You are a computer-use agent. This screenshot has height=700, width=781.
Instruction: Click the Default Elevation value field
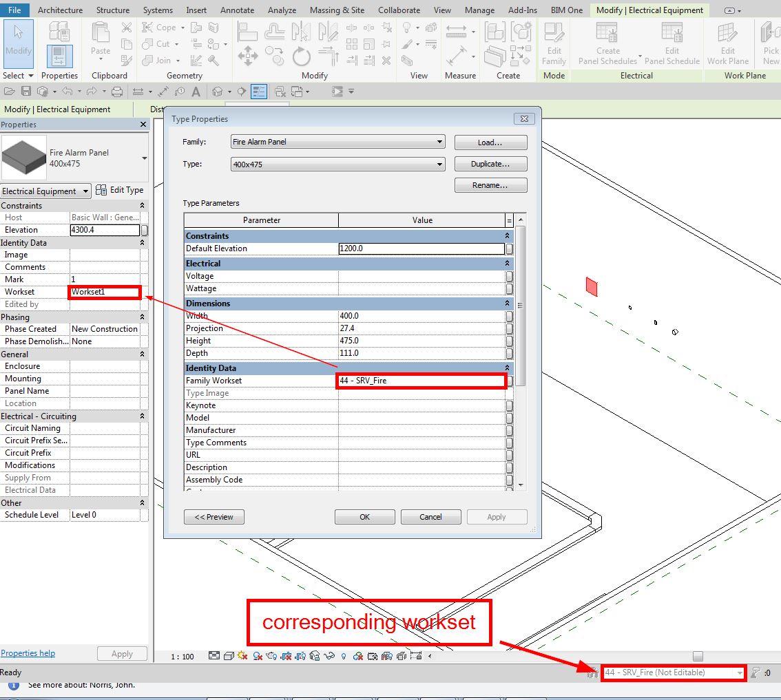pyautogui.click(x=421, y=248)
